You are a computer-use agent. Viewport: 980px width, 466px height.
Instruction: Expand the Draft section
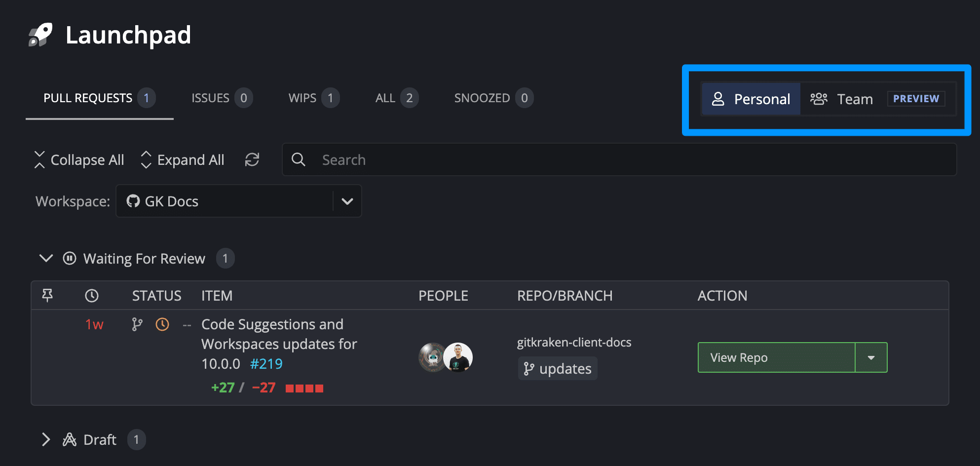tap(46, 439)
